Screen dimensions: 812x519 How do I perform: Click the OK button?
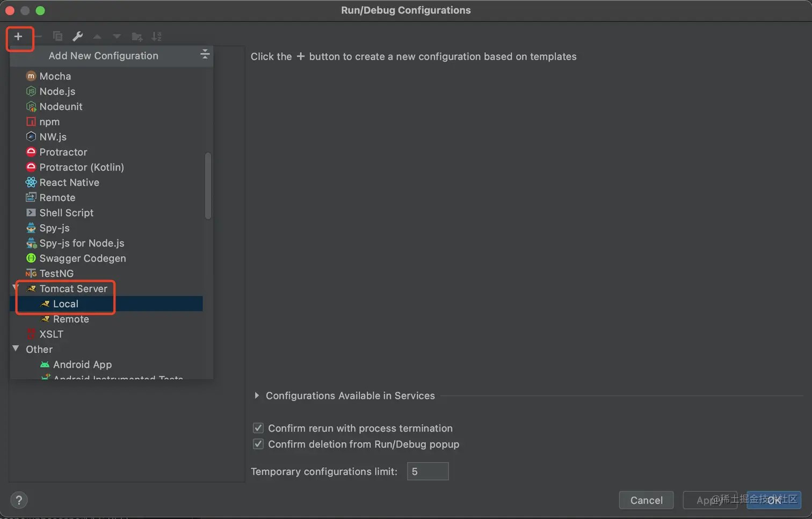click(774, 500)
